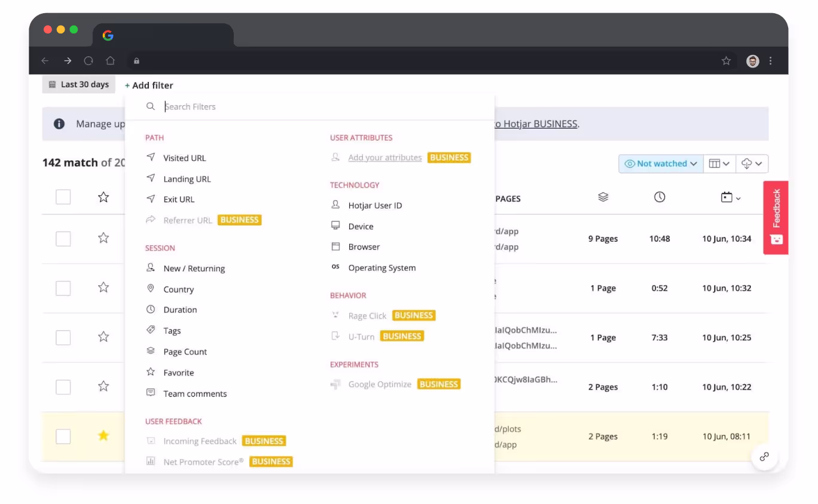Select the Referrer URL filter
818x504 pixels.
coord(188,220)
